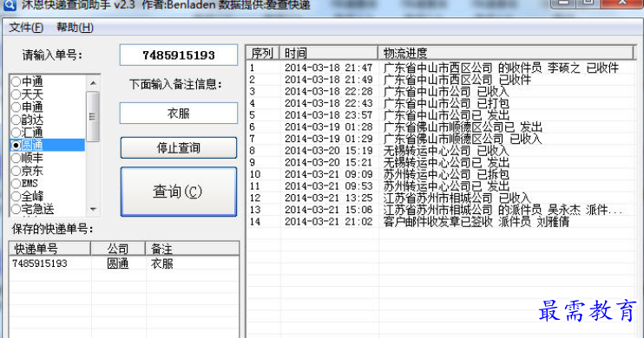Select row 10 dated 2014-03-21 09:09

(x=441, y=174)
